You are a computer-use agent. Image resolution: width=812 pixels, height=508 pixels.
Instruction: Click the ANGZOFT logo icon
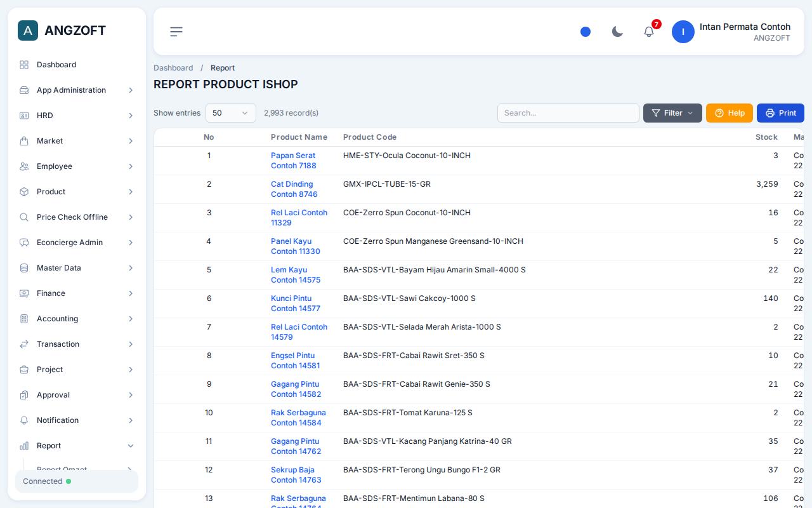(28, 30)
